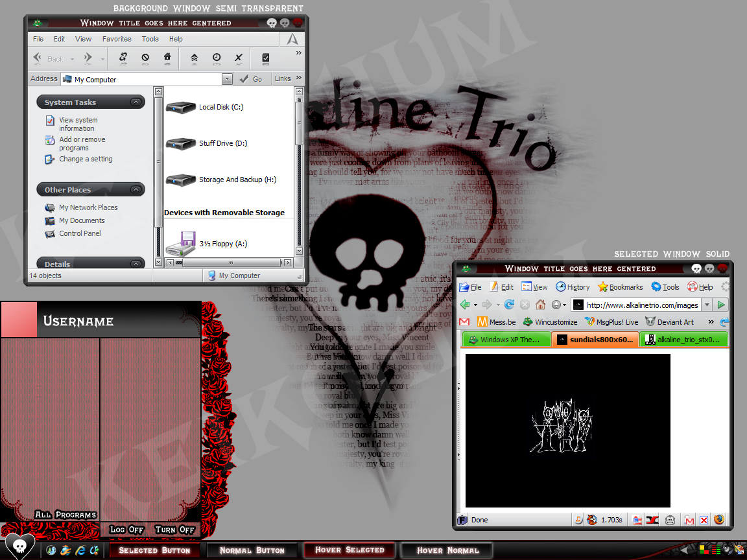This screenshot has width=747, height=560.
Task: Open the Tools menu in Explorer window
Action: click(150, 39)
